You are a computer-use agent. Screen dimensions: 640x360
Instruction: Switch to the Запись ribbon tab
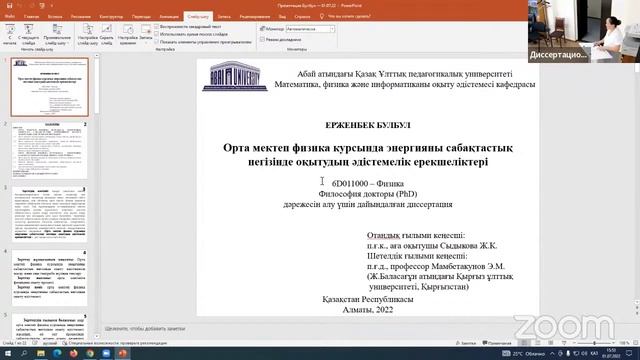tap(224, 17)
